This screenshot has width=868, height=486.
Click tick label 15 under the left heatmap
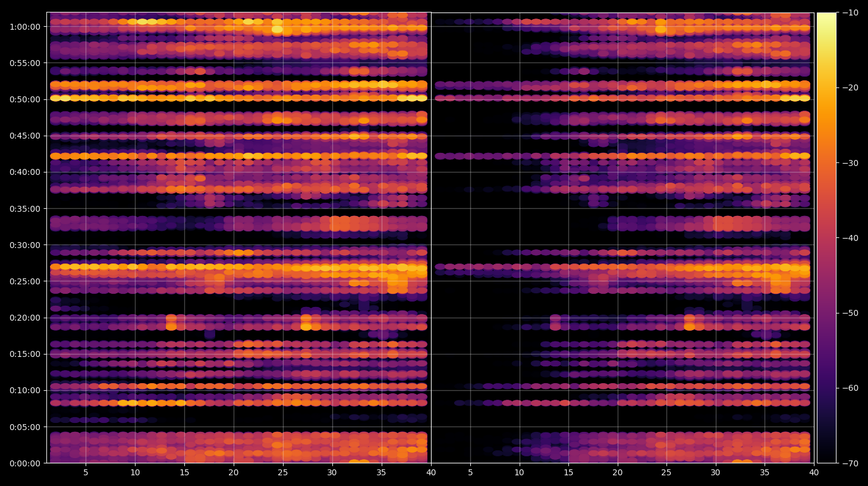(184, 473)
